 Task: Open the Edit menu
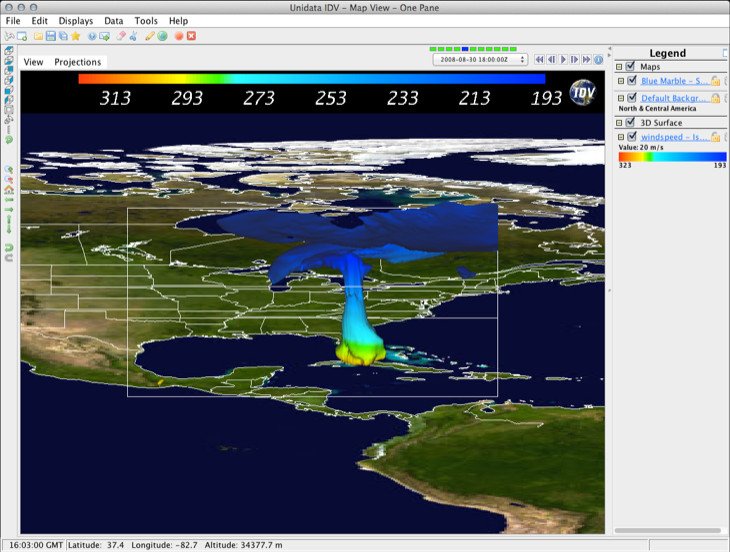40,21
